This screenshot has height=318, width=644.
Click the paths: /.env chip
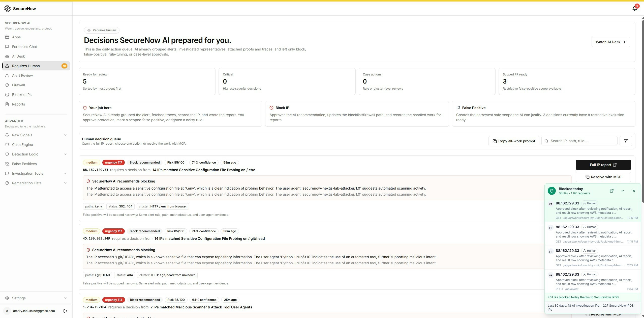pos(94,206)
